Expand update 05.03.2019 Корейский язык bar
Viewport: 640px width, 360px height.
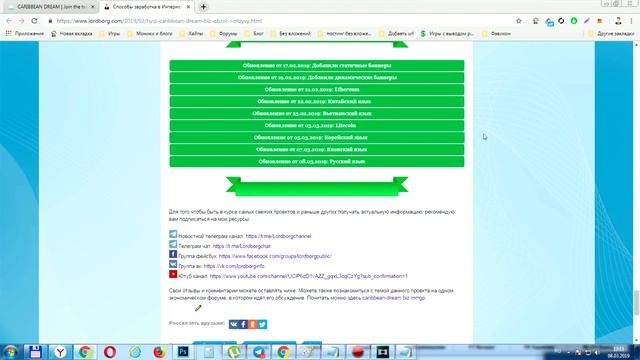coord(317,138)
